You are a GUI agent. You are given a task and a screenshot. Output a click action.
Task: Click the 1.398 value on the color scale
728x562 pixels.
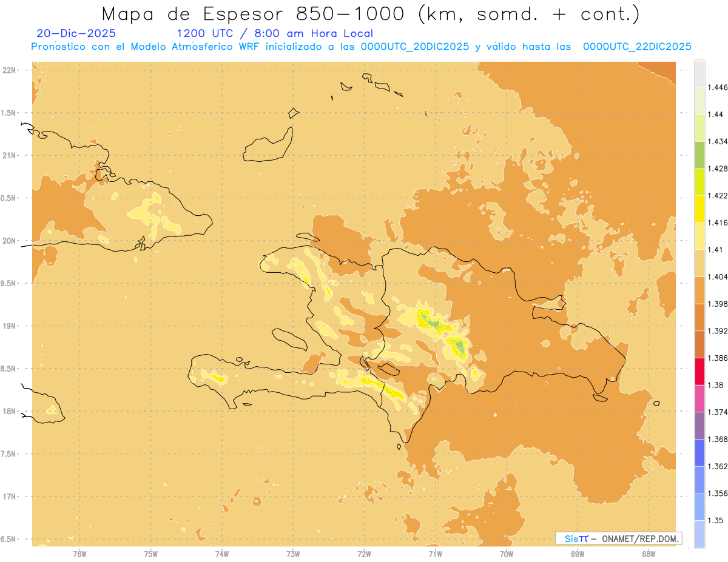point(718,304)
